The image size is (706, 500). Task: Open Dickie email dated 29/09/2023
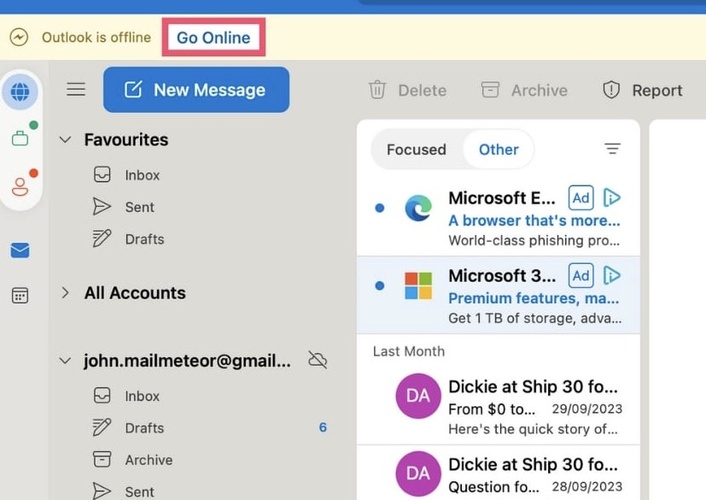(498, 407)
